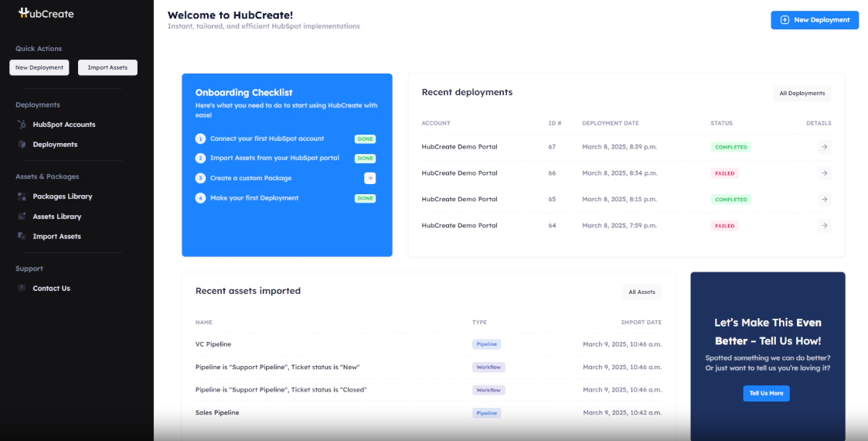This screenshot has width=868, height=441.
Task: Click the Import Assets sidebar icon
Action: pyautogui.click(x=22, y=236)
